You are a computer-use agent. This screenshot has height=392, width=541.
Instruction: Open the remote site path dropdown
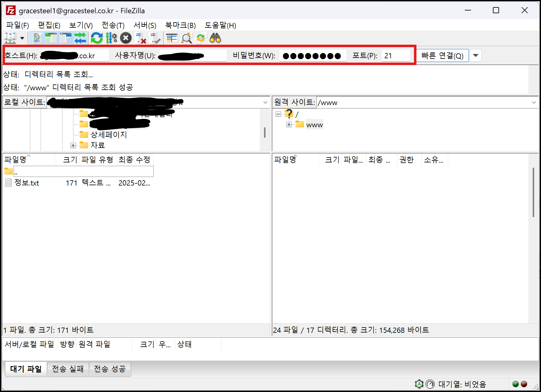(x=534, y=102)
